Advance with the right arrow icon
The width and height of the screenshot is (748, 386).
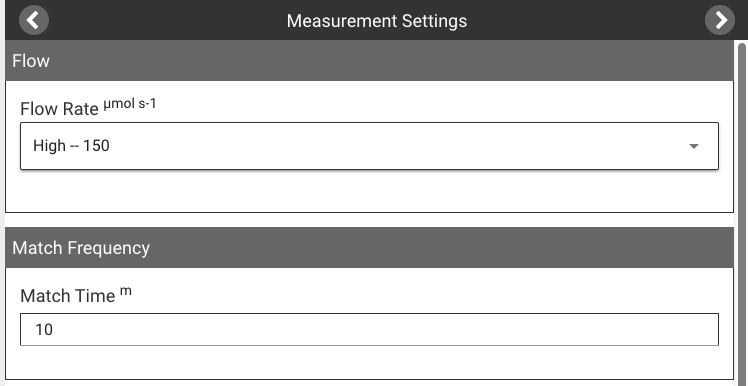pyautogui.click(x=720, y=20)
